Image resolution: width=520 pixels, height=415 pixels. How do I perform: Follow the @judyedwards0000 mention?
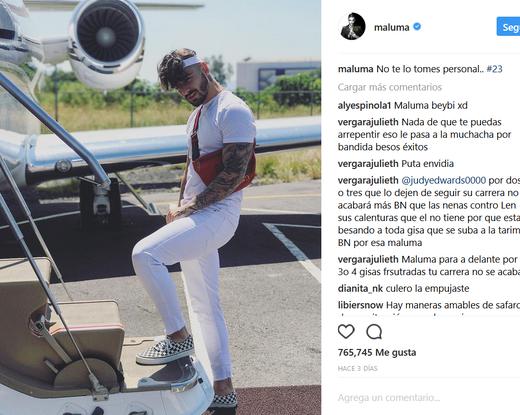[x=444, y=180]
